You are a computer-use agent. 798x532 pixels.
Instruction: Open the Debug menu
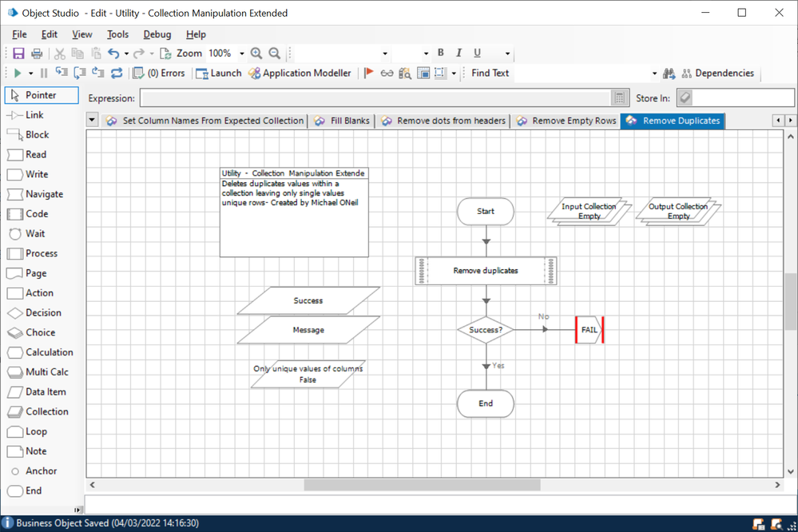click(157, 34)
